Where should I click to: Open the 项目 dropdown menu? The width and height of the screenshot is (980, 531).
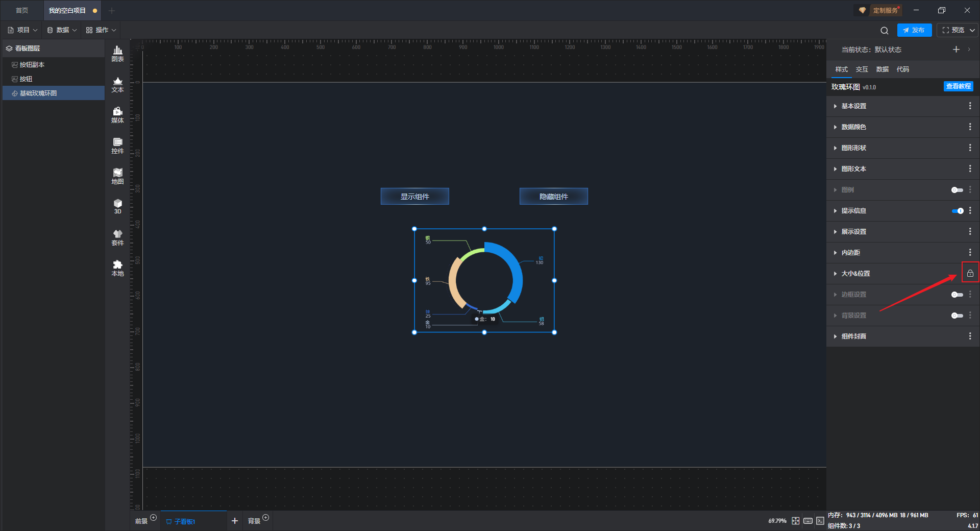coord(23,30)
